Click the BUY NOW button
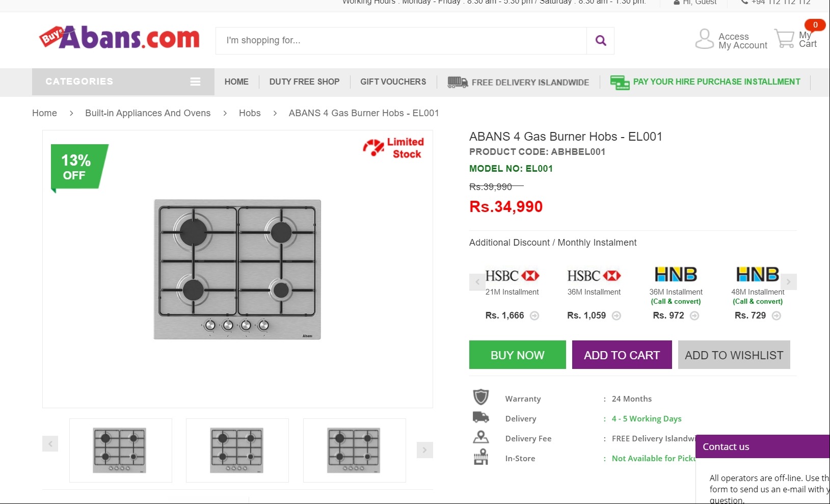 click(x=518, y=355)
